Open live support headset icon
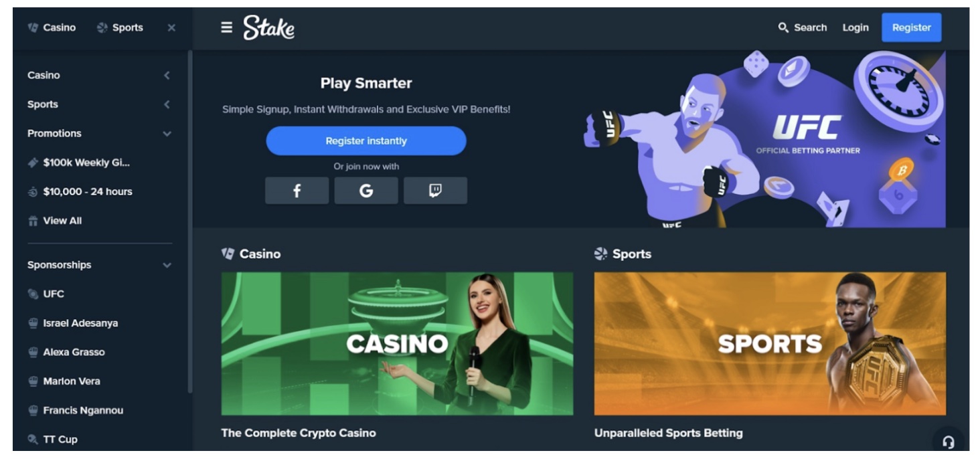 [948, 442]
